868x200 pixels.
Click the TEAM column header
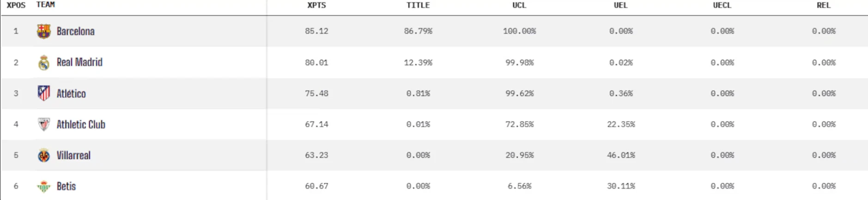coord(46,5)
